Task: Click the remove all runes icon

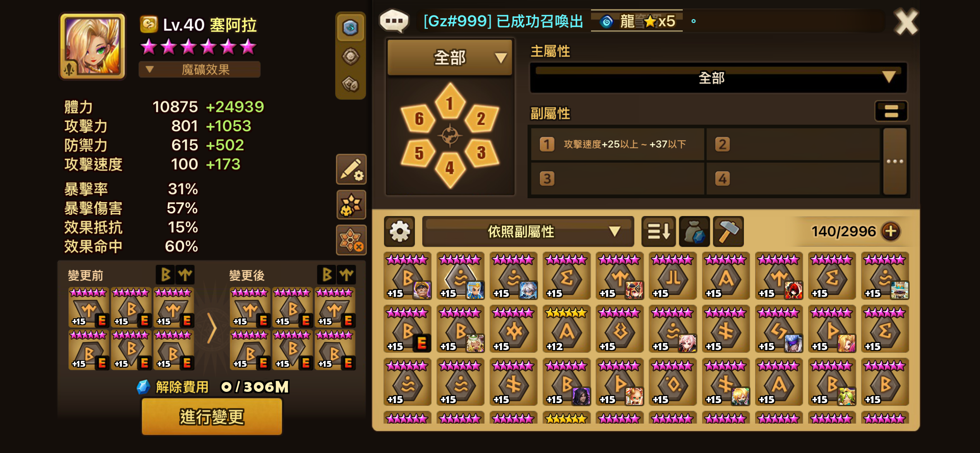Action: click(x=351, y=240)
